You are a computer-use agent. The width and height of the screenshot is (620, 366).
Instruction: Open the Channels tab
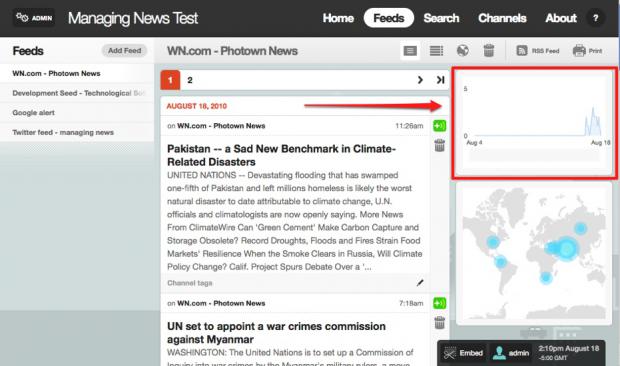click(502, 18)
